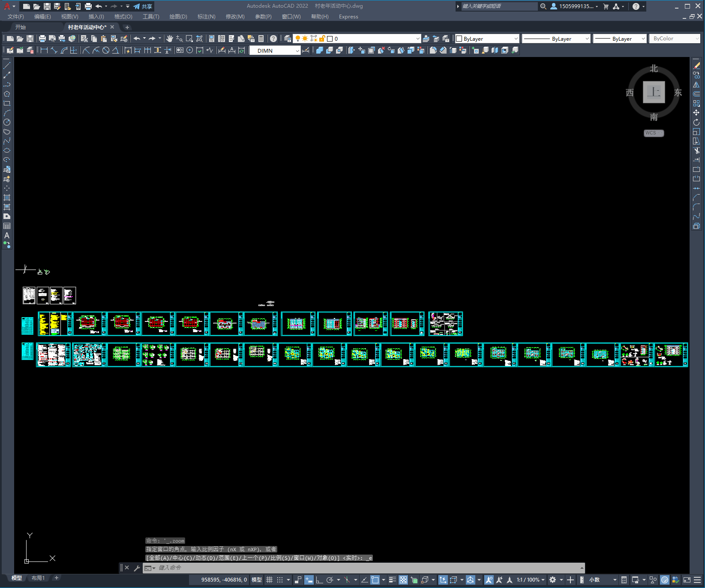The height and width of the screenshot is (588, 705).
Task: Choose the Circle draw tool
Action: [x=7, y=122]
